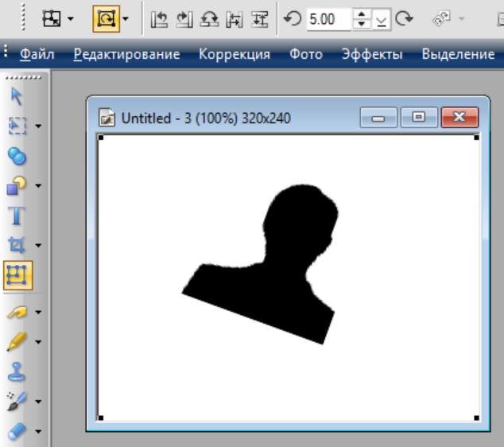
Task: Click the resize transform mode icon
Action: (52, 18)
